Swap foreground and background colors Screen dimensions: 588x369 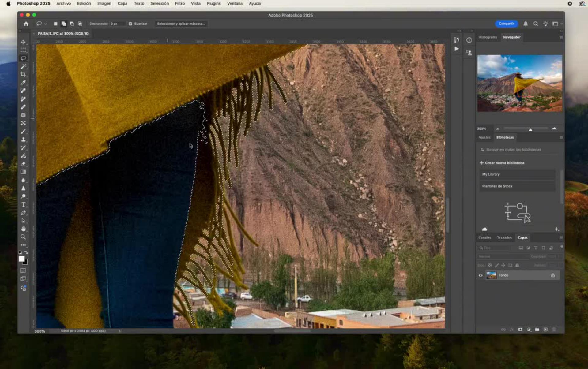[x=26, y=252]
